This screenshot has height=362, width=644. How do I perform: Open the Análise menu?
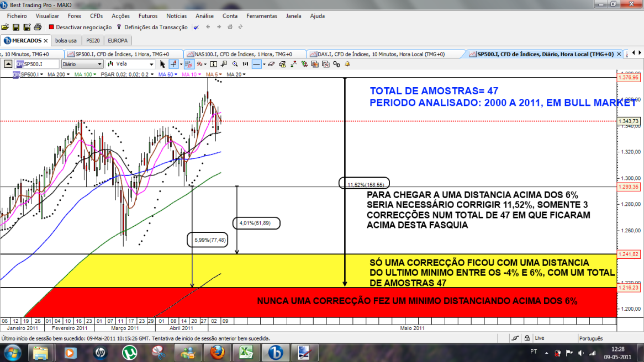click(204, 16)
